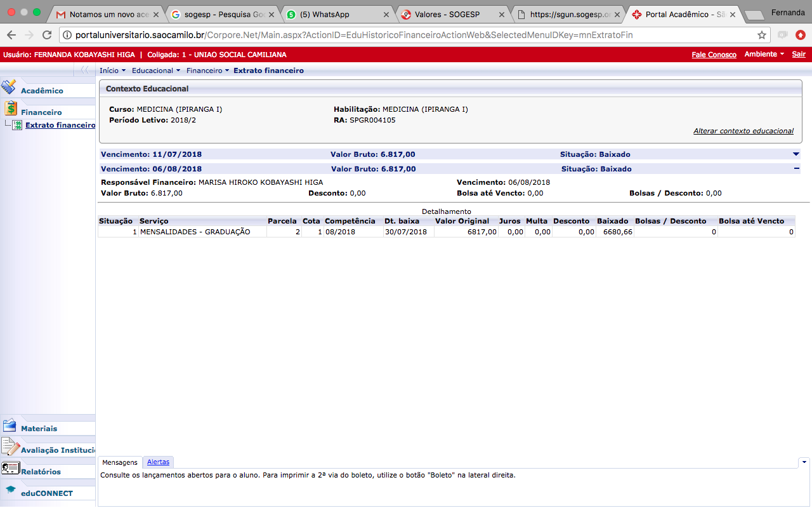The height and width of the screenshot is (508, 812).
Task: Open the Educacional breadcrumb dropdown
Action: [x=155, y=70]
